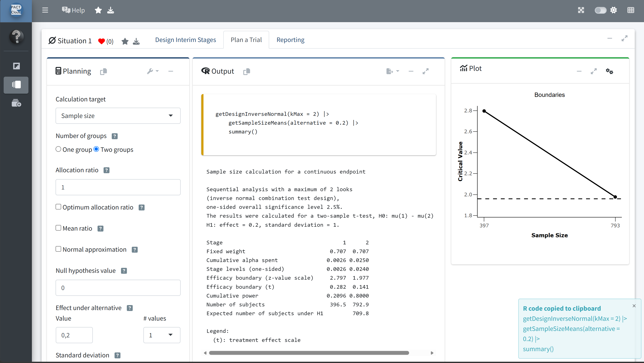Copy Output R code icon

point(247,71)
